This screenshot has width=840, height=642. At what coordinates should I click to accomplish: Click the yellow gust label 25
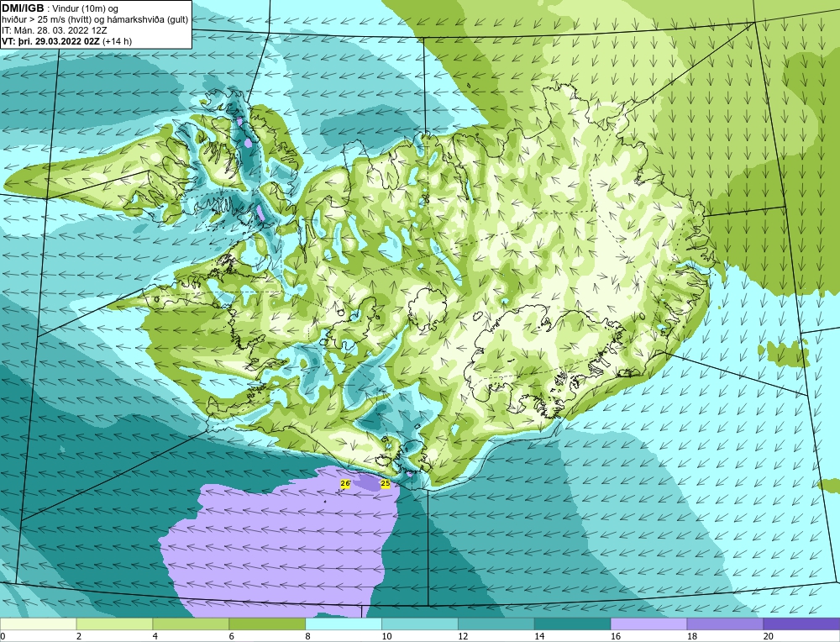pyautogui.click(x=386, y=484)
